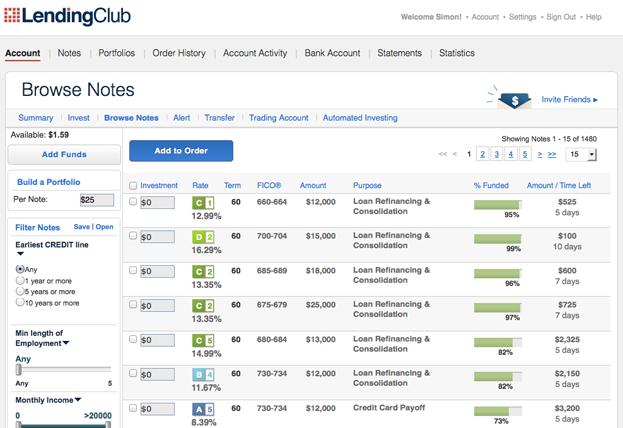The image size is (623, 428).
Task: Go to the previous page arrow <
Action: point(455,154)
